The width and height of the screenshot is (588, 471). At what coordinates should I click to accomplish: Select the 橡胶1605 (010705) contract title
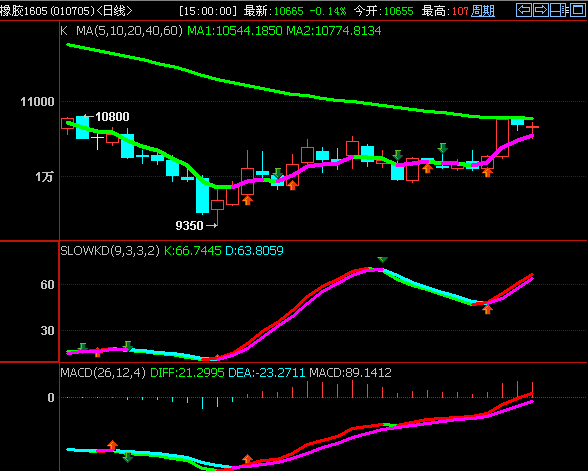click(47, 11)
